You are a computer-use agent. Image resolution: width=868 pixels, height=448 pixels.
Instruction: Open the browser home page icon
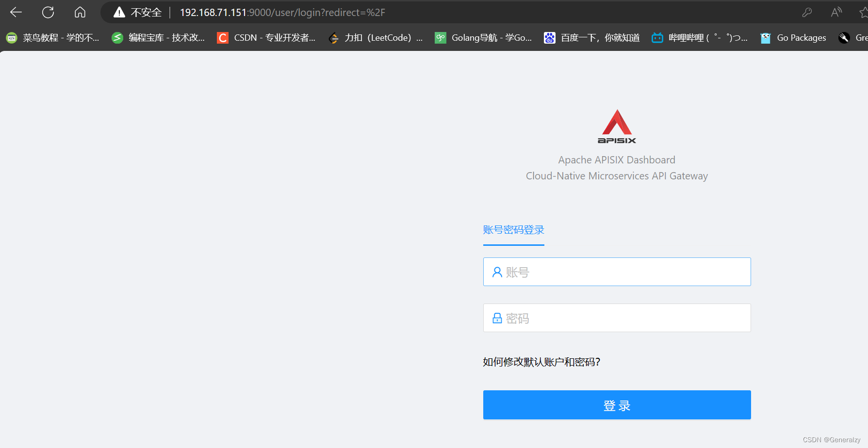80,12
